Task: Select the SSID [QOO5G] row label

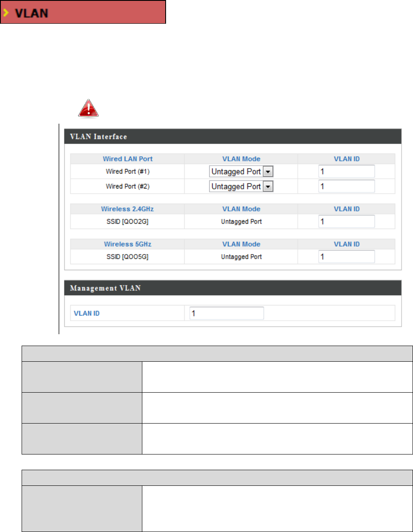Action: (x=128, y=257)
